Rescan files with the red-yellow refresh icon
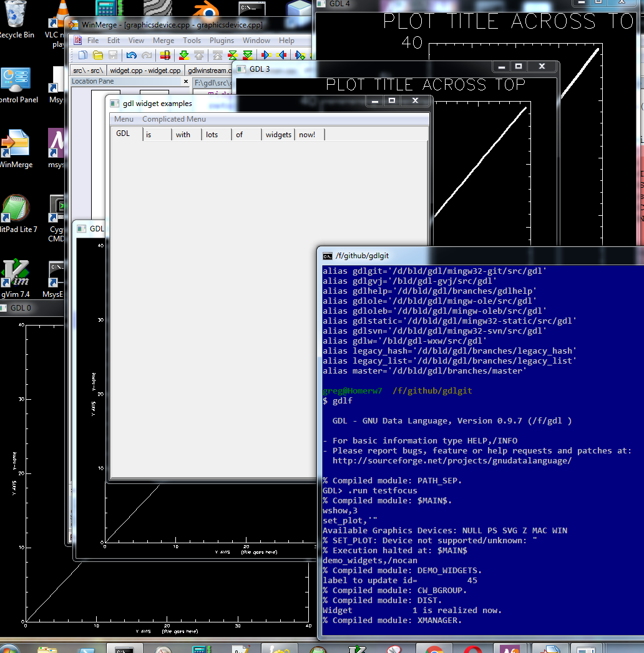The height and width of the screenshot is (653, 644). [x=165, y=55]
